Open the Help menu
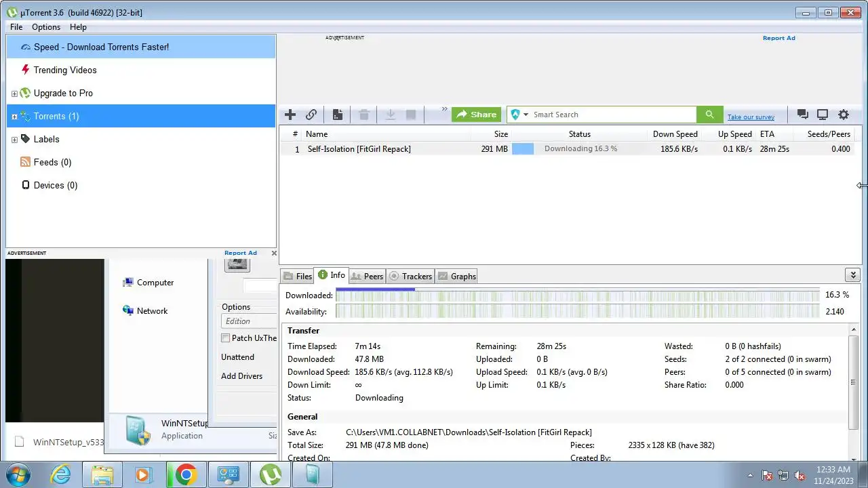 [x=78, y=27]
